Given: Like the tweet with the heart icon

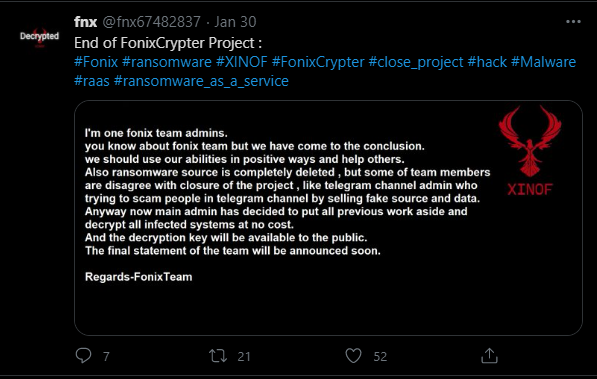Looking at the screenshot, I should pyautogui.click(x=353, y=356).
